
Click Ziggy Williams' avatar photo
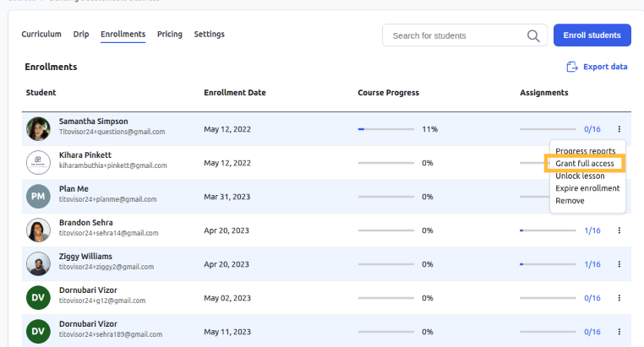point(38,263)
